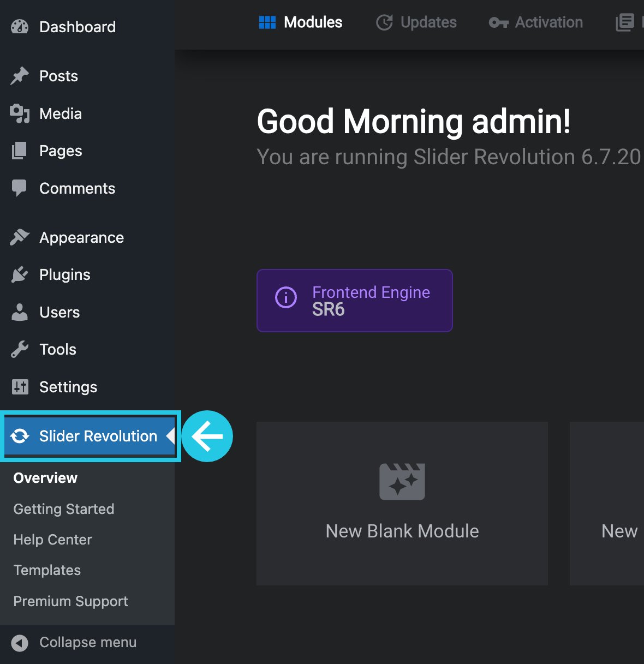Switch to the Updates tab
This screenshot has height=664, width=644.
tap(416, 22)
